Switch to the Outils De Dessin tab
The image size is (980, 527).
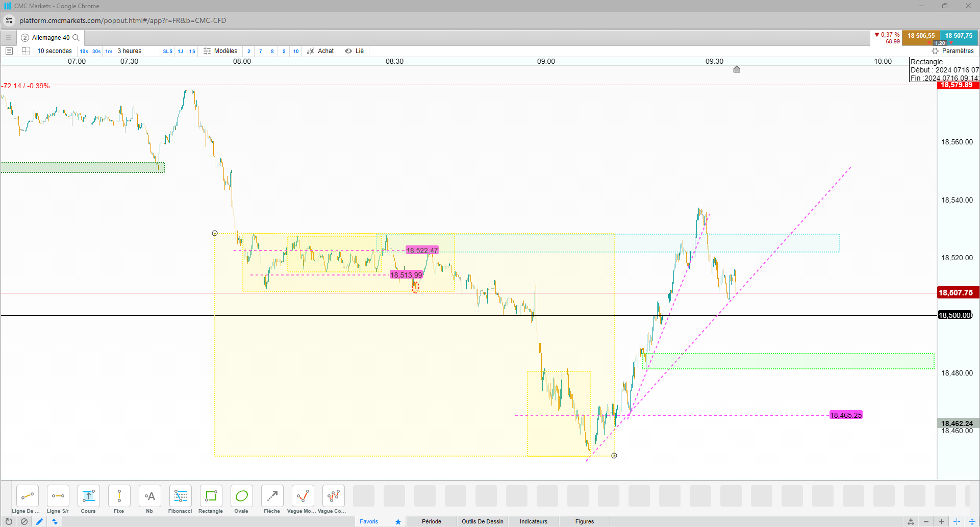click(x=483, y=521)
